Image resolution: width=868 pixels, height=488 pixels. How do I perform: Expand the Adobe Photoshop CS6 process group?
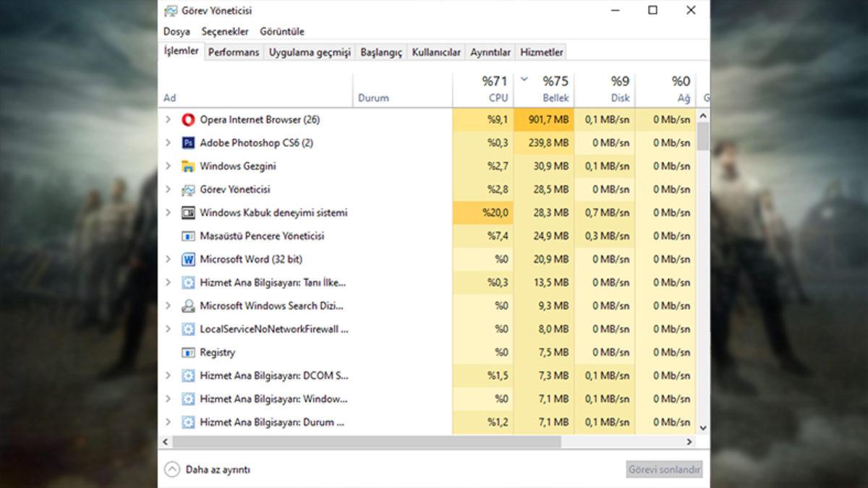coord(168,142)
